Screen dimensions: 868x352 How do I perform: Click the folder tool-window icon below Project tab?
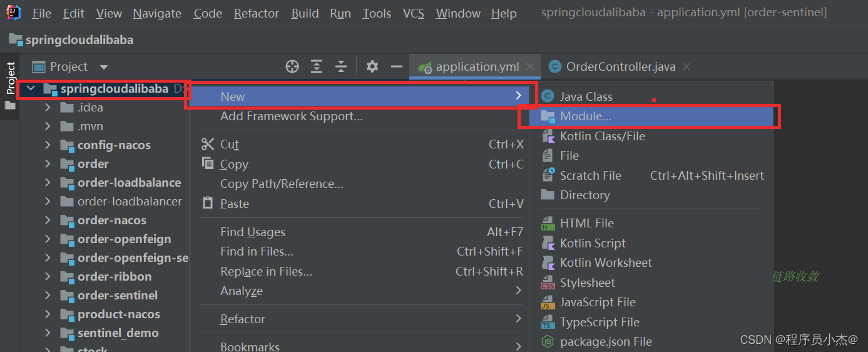(x=10, y=105)
